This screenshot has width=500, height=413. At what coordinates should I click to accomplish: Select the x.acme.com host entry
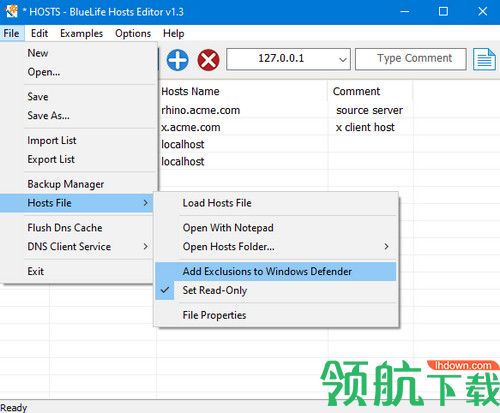tap(191, 127)
